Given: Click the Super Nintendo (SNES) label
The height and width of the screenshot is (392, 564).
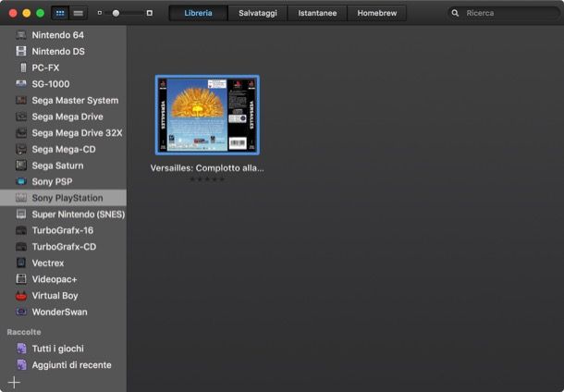Looking at the screenshot, I should pyautogui.click(x=79, y=214).
